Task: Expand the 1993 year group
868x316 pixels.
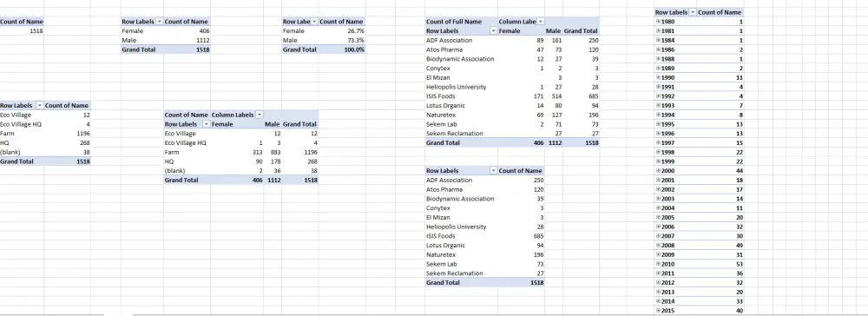Action: (x=659, y=105)
